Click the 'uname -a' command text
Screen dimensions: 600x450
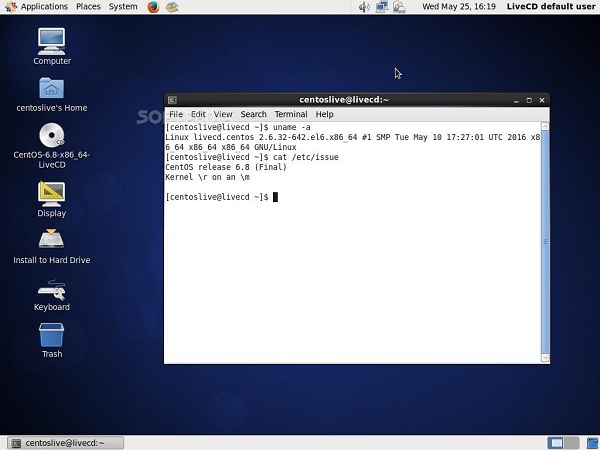[x=292, y=127]
